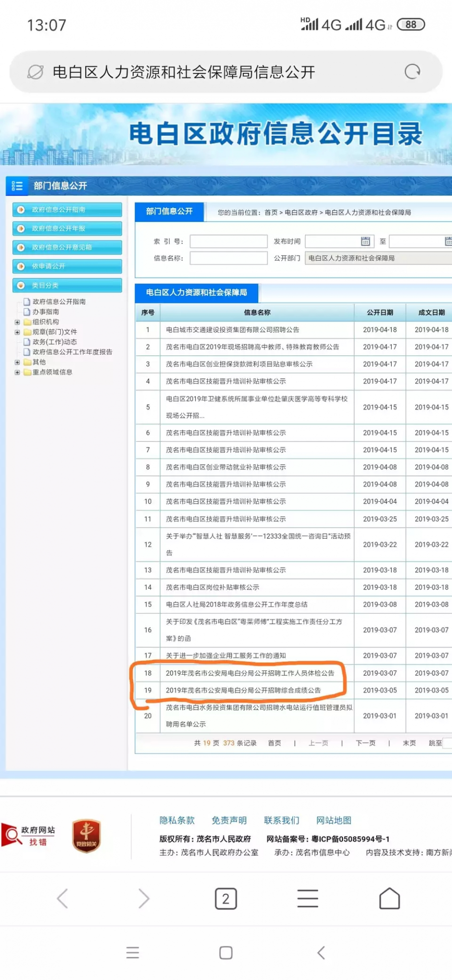This screenshot has width=452, height=980.
Task: Open 粤菜师傅工程实施工作责任分工方案 notice
Action: 254,630
